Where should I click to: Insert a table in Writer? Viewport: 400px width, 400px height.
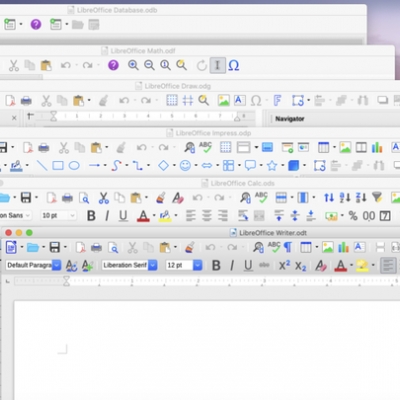[x=306, y=247]
